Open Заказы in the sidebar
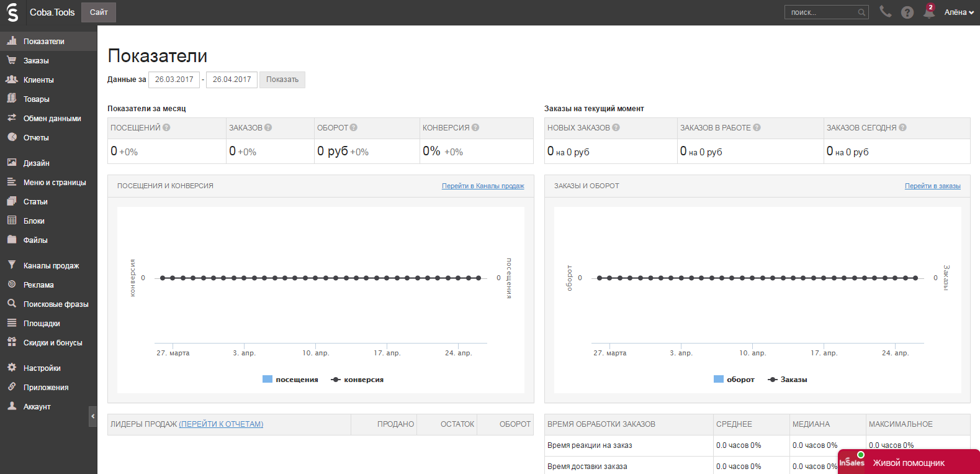980x474 pixels. point(36,61)
